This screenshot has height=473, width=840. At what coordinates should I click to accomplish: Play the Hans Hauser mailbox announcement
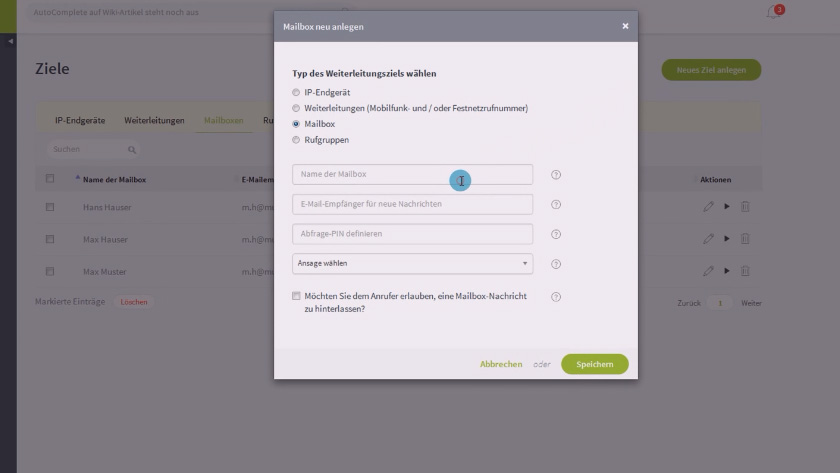point(727,206)
